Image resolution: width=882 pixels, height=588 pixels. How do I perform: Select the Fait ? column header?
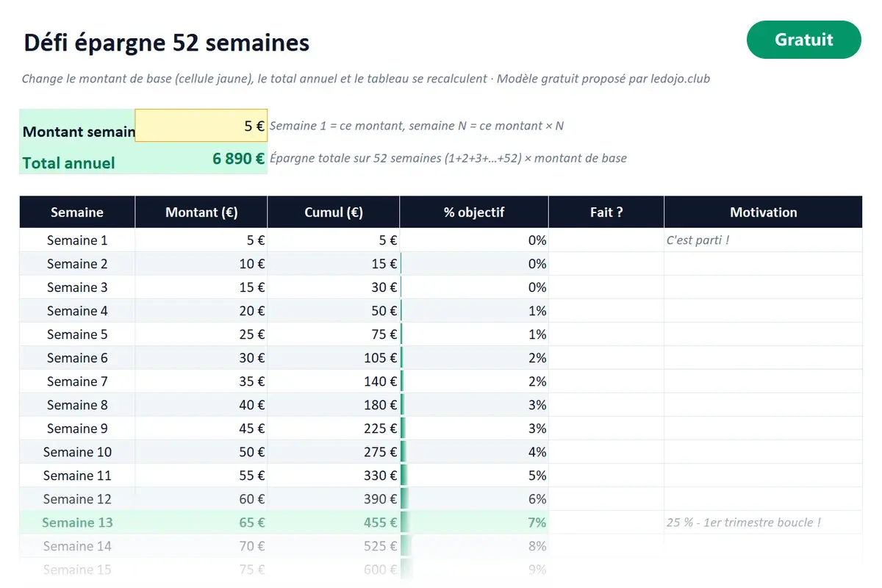[606, 212]
